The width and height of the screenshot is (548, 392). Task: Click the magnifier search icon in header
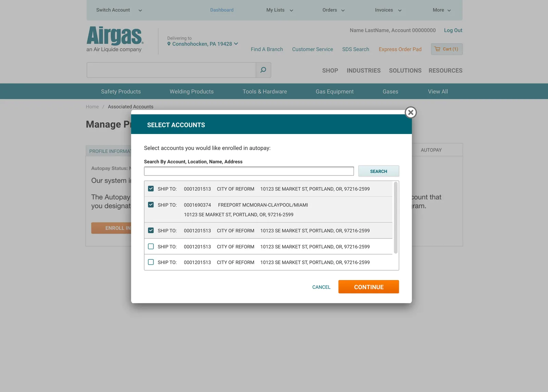[x=263, y=70]
